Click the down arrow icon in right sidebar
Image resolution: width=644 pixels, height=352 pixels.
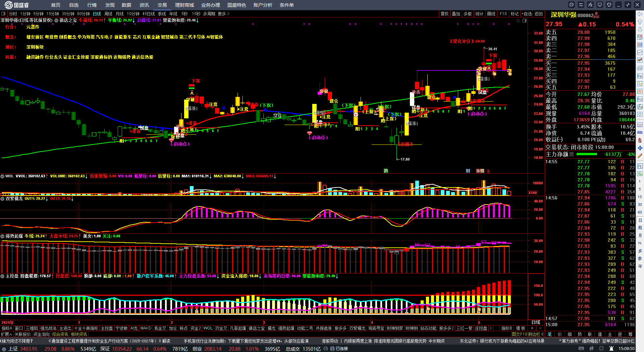point(640,30)
